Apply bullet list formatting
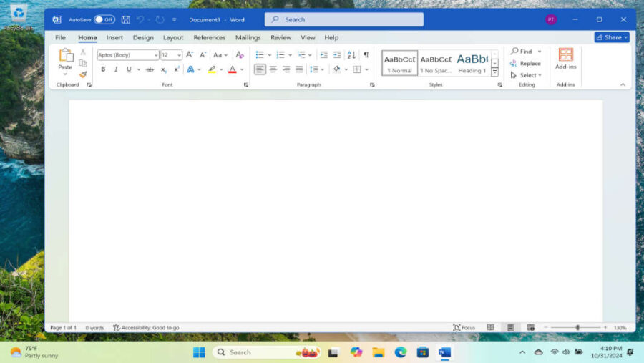Viewport: 644px width, 363px height. click(260, 54)
